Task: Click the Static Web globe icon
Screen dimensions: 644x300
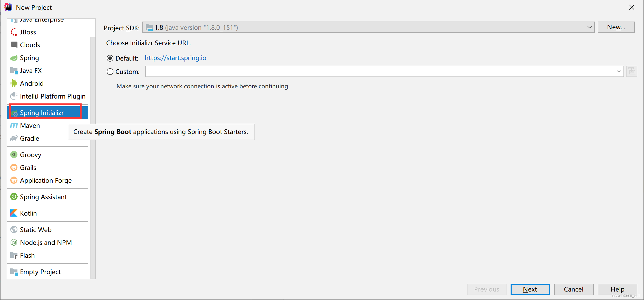Action: click(x=14, y=230)
